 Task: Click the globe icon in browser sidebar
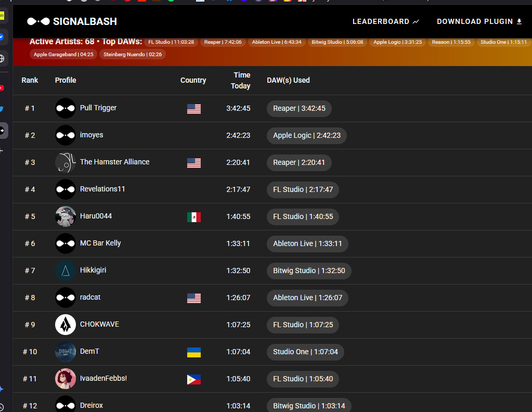[x=2, y=58]
